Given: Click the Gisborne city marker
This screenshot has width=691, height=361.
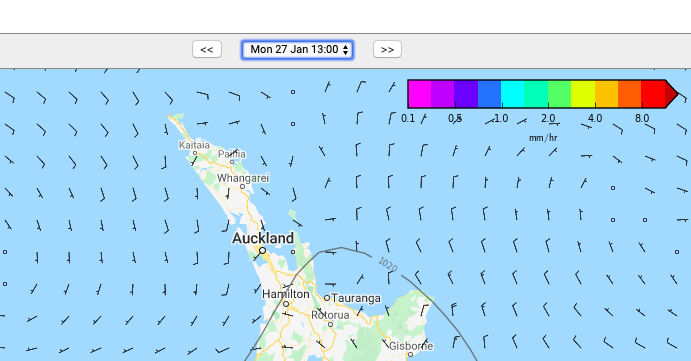Looking at the screenshot, I should [410, 354].
